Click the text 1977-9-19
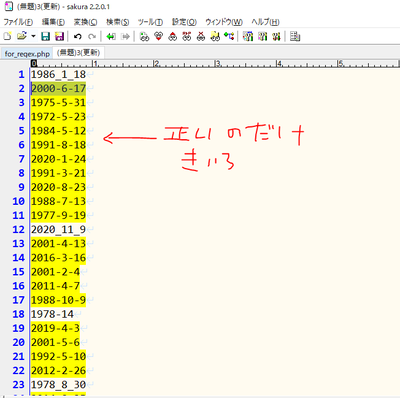The width and height of the screenshot is (400, 398). (58, 215)
